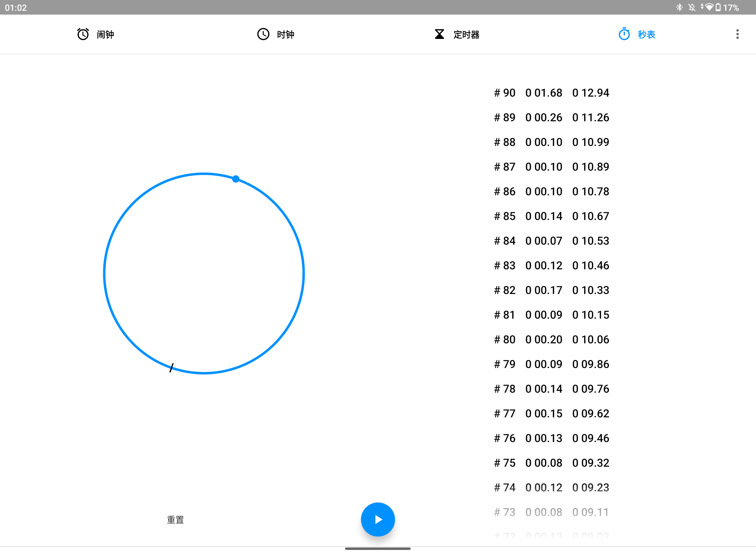
Task: Open the 定时器 tab label
Action: coord(466,34)
